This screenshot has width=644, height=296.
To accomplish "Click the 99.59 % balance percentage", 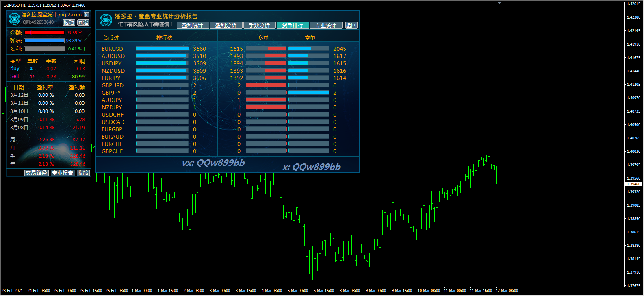I will (74, 33).
